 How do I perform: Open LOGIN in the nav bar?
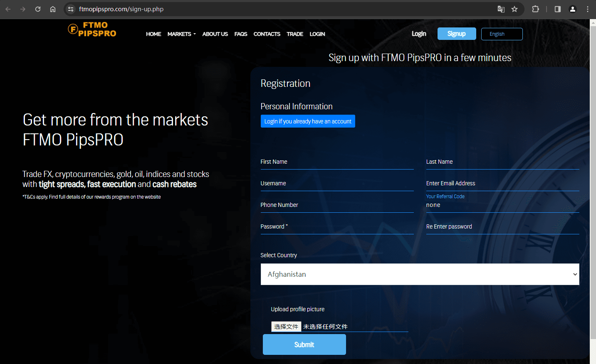317,34
